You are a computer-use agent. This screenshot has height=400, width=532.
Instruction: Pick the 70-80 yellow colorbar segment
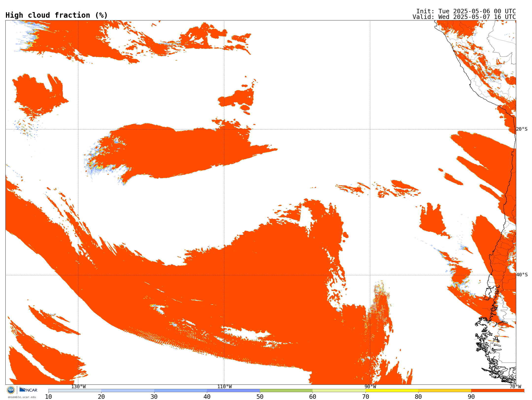(x=392, y=391)
